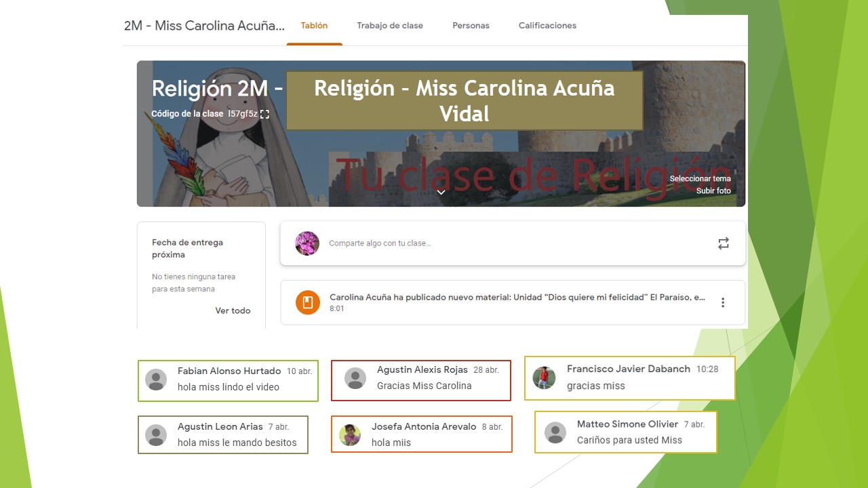Click Francisco Javier Dabanch's profile photo
Screen dimensions: 868x488
(544, 378)
